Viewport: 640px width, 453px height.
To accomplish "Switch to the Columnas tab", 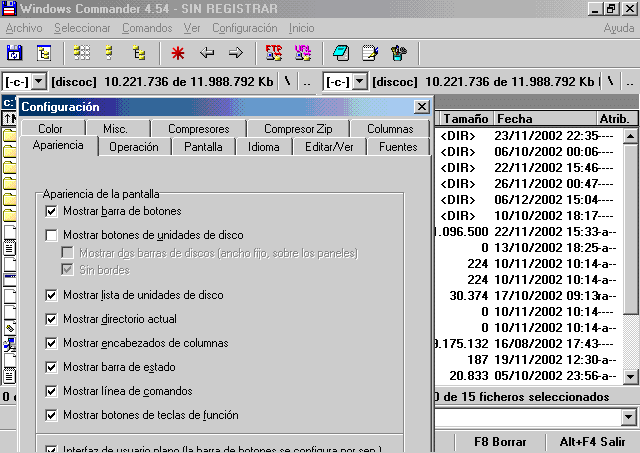I will point(390,129).
